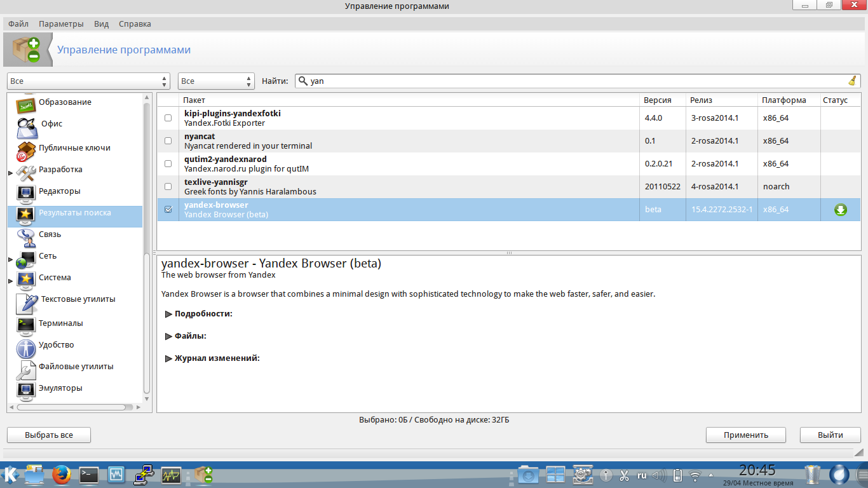Select the Сеть globe icon
868x488 pixels.
click(26, 259)
